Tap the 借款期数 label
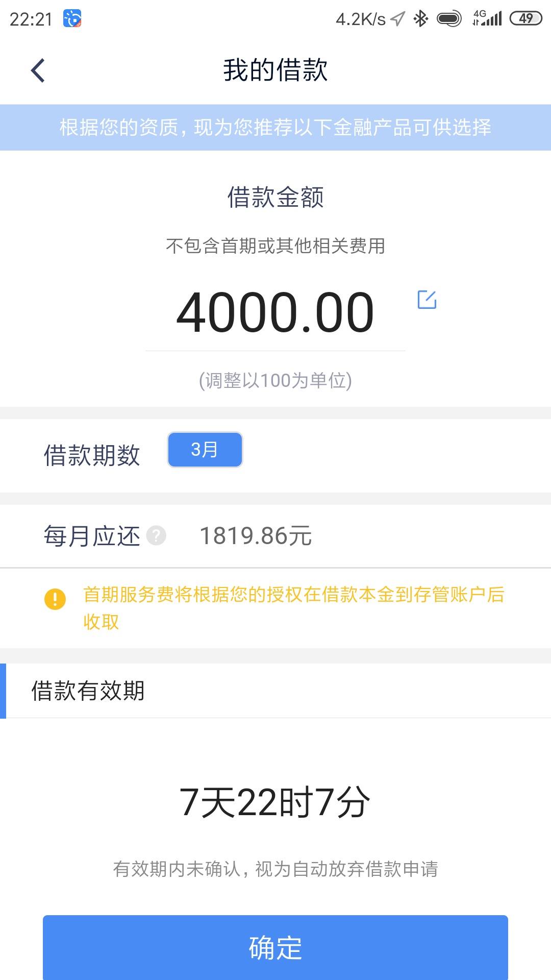Viewport: 551px width, 980px height. tap(92, 455)
